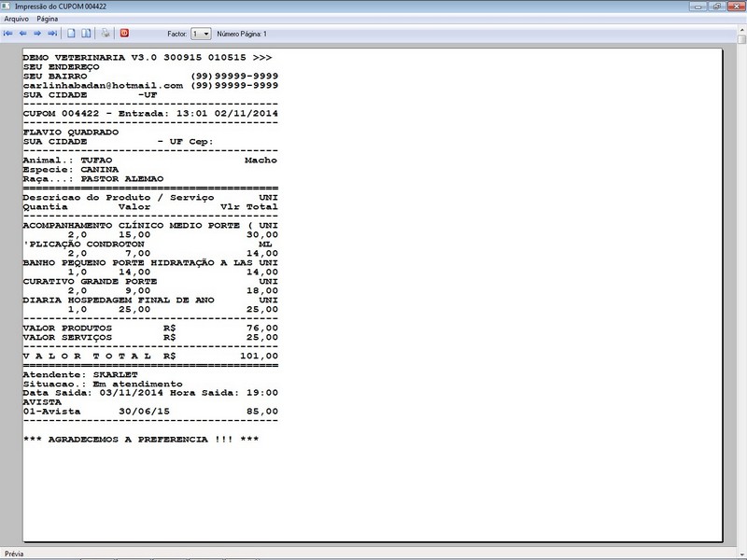This screenshot has width=747, height=560.
Task: Click the CURATIVO GRANDE PORTE item
Action: click(x=150, y=281)
